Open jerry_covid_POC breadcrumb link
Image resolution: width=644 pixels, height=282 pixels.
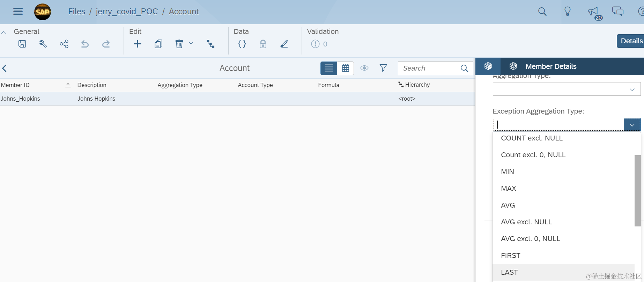(x=127, y=12)
